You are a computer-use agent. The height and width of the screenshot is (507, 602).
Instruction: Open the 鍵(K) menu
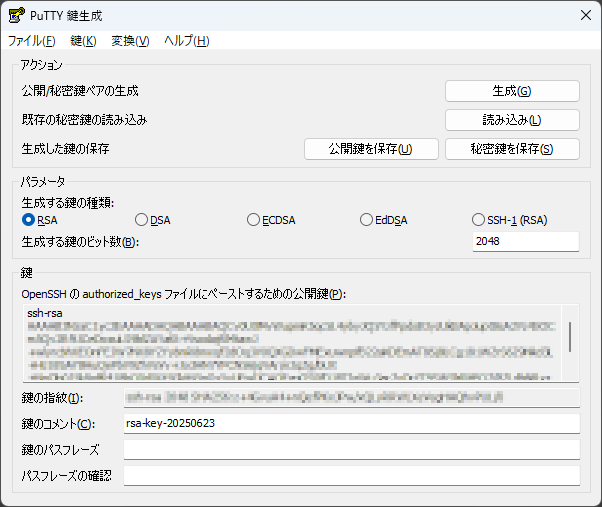(83, 41)
